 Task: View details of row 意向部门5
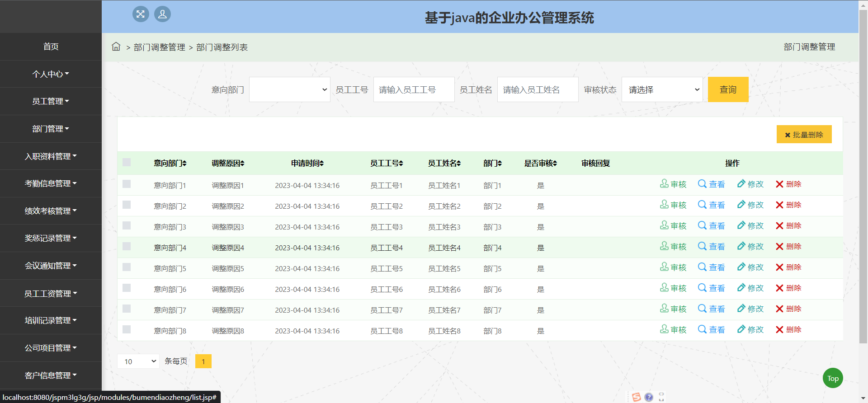tap(712, 267)
